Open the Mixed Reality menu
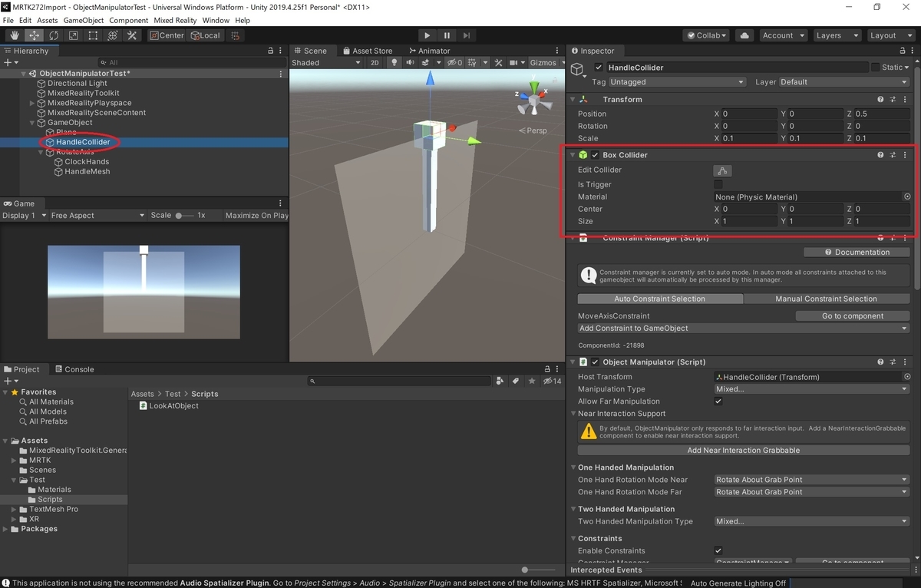921x588 pixels. pyautogui.click(x=175, y=20)
